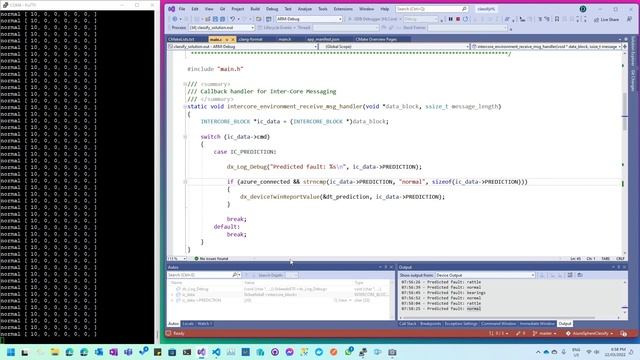Open the Exception Settings tab
This screenshot has height=360, width=640.
[461, 324]
